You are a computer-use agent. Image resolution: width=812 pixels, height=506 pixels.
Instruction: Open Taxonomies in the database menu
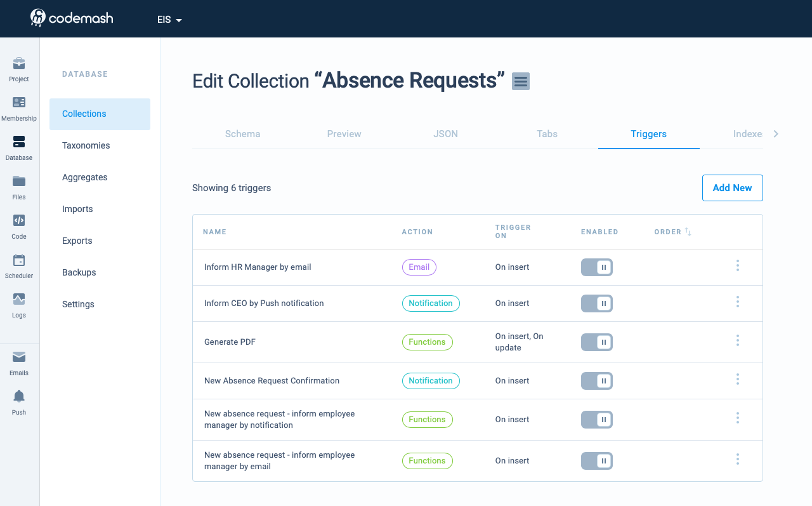86,145
